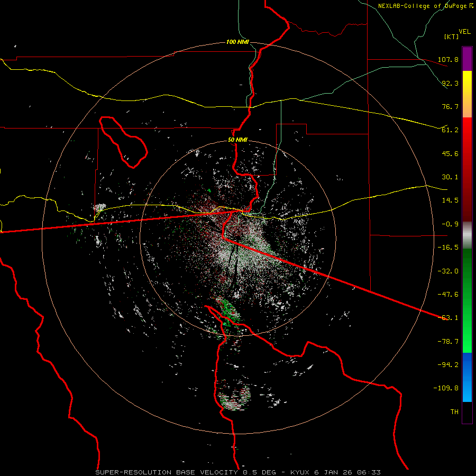Pick the purple segment of the velocity color bar
The height and width of the screenshot is (476, 476).
[x=467, y=59]
